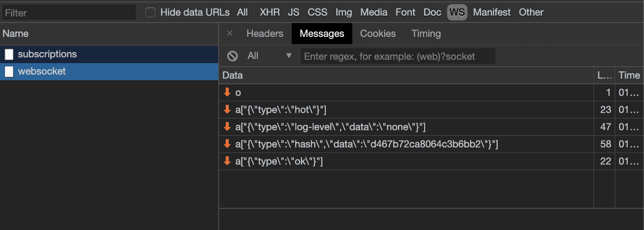
Task: Click the arrow icon on the hot message
Action: [227, 110]
